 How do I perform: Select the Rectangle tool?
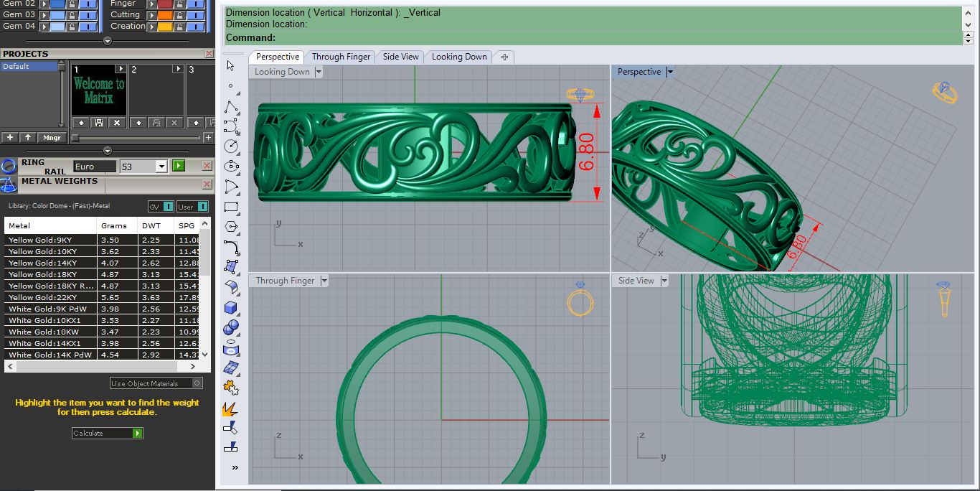tap(231, 207)
